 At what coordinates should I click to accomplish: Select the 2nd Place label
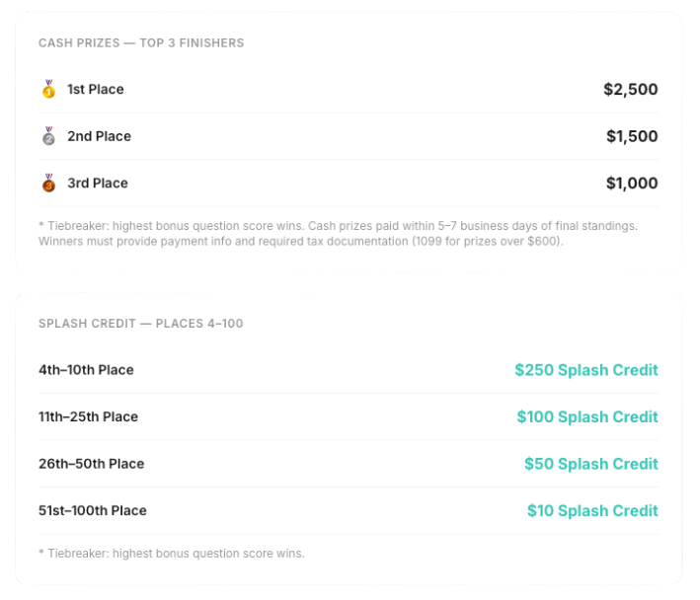pos(99,136)
